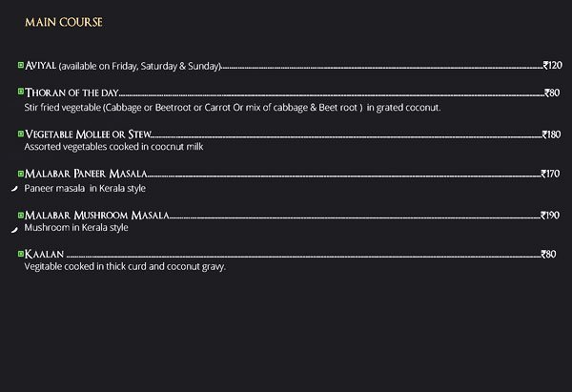Screen dimensions: 572x392
Task: Click the ₹180 price of Vegetable Mollee
Action: tap(551, 134)
